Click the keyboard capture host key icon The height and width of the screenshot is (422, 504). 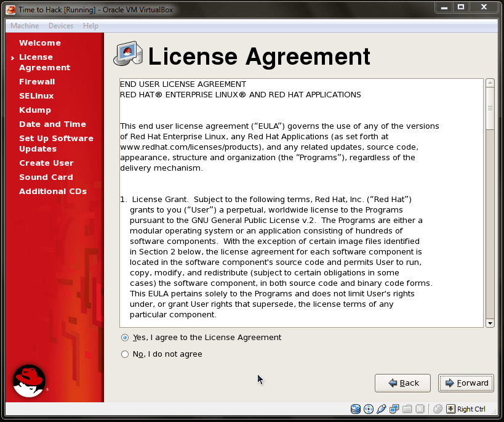[450, 409]
